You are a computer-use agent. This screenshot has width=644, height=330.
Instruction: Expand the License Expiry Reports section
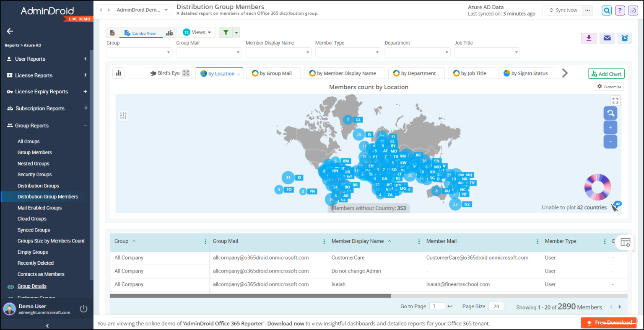tap(85, 92)
